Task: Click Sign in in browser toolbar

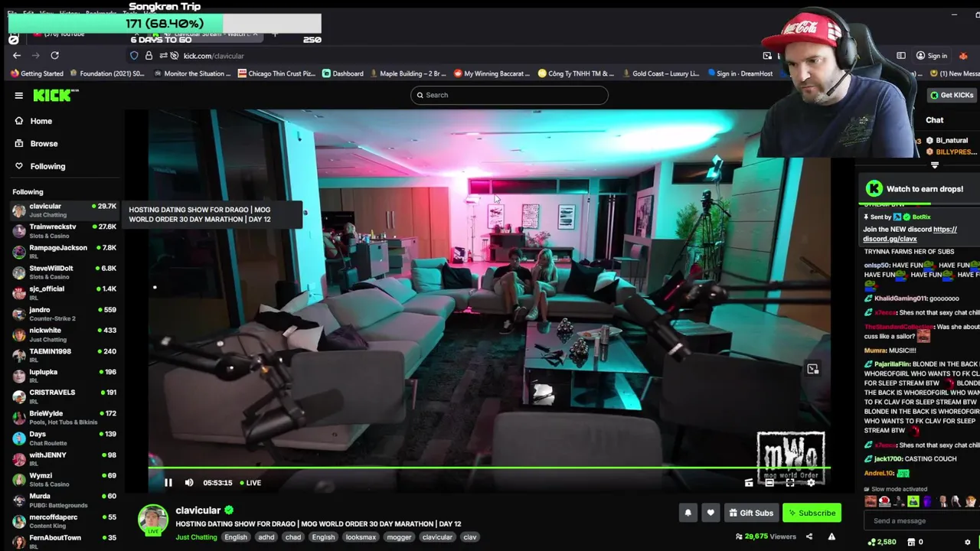Action: click(x=932, y=56)
